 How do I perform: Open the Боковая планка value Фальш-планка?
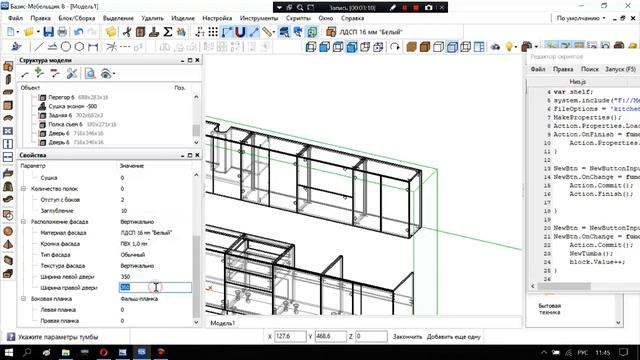pos(139,299)
